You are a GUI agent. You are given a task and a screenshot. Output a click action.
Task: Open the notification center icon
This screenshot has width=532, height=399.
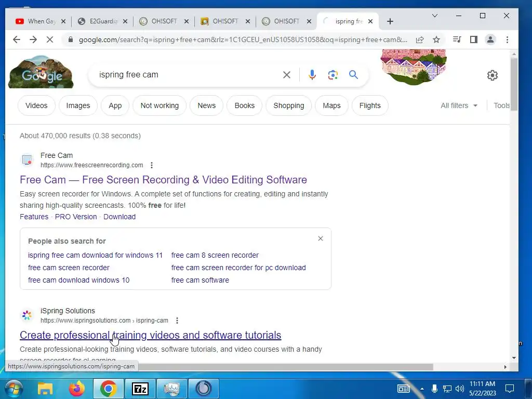(x=509, y=389)
